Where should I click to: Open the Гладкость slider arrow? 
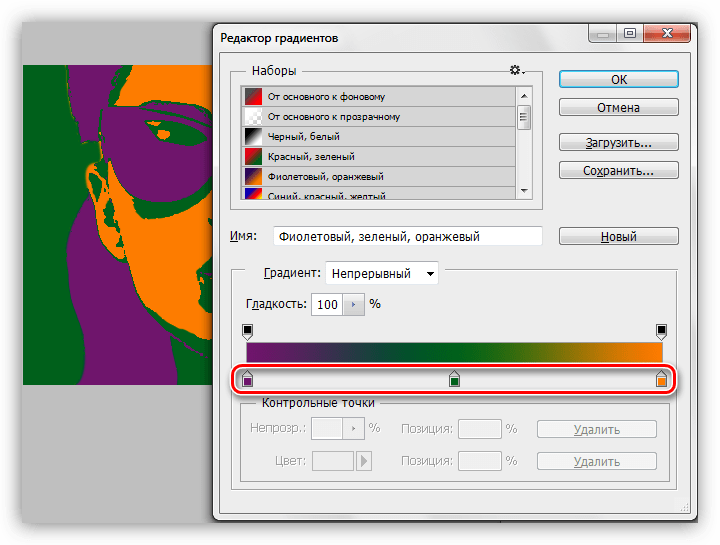[x=354, y=304]
